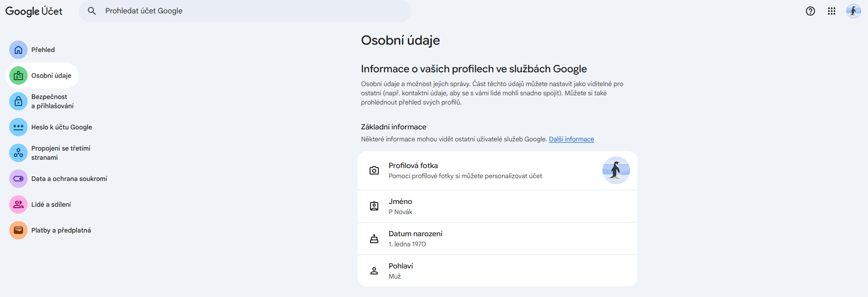Viewport: 868px width, 297px height.
Task: Open account avatar menu in header
Action: 853,11
